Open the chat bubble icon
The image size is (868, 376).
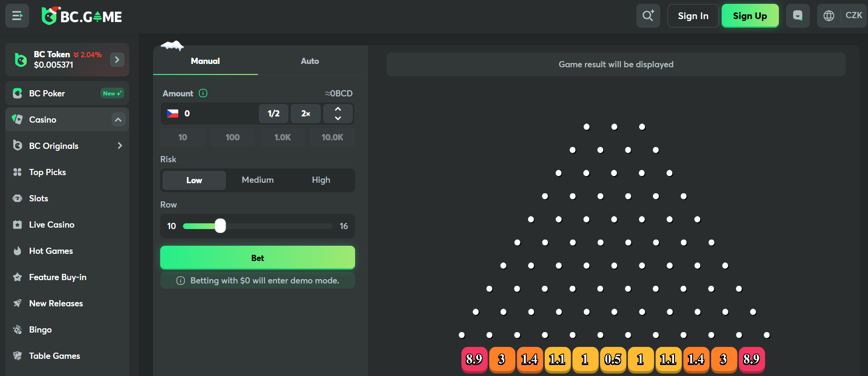pyautogui.click(x=797, y=16)
